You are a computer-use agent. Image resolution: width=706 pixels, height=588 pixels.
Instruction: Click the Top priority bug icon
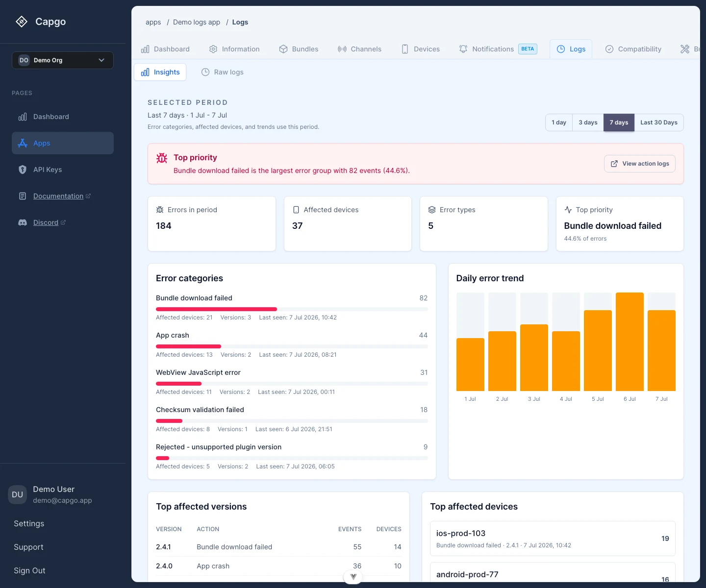pos(162,158)
